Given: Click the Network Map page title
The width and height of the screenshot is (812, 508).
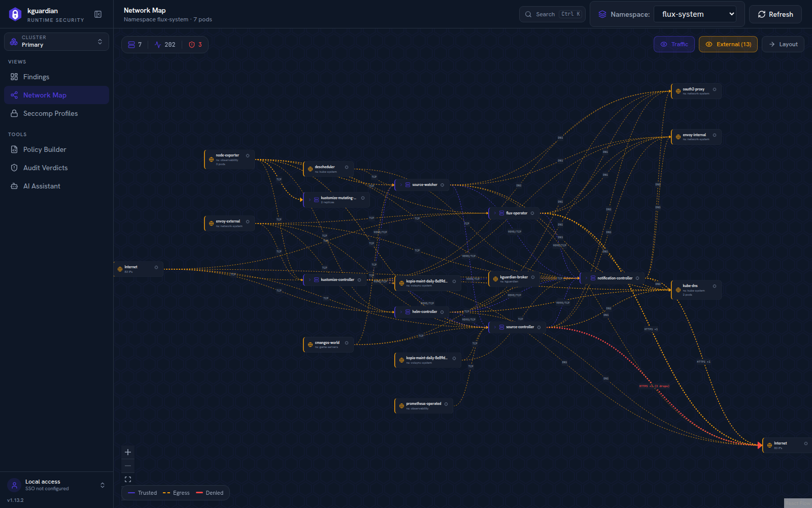Looking at the screenshot, I should click(x=145, y=10).
